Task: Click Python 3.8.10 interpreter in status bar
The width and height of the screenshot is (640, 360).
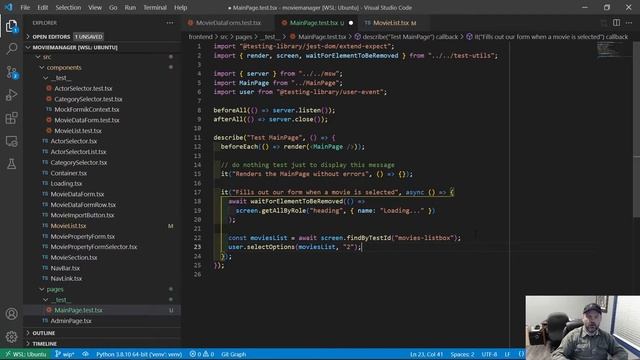Action: coord(139,354)
